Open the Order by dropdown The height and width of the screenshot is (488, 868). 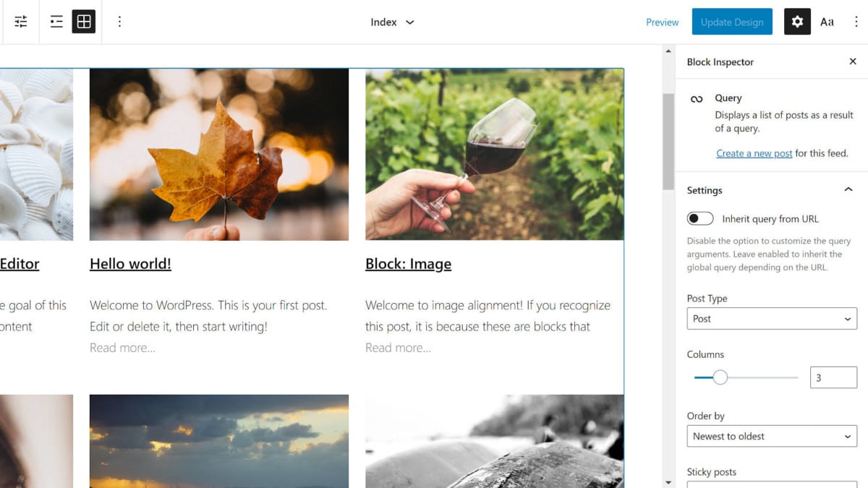click(x=772, y=436)
